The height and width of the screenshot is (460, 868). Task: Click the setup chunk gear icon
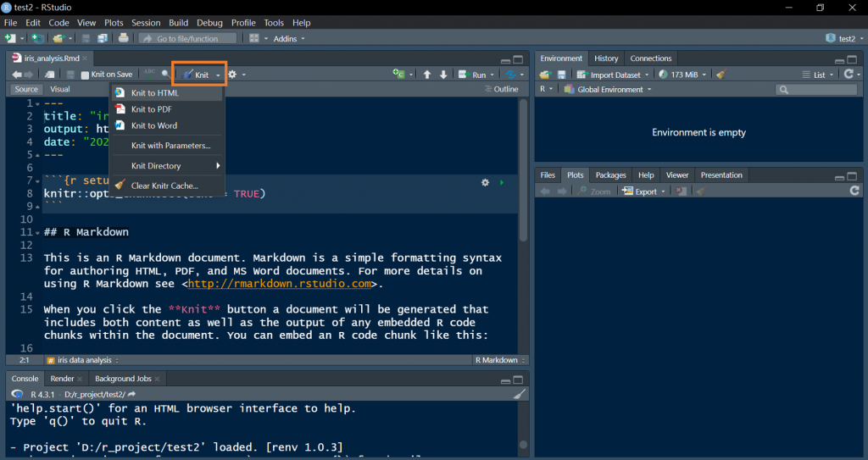point(485,182)
